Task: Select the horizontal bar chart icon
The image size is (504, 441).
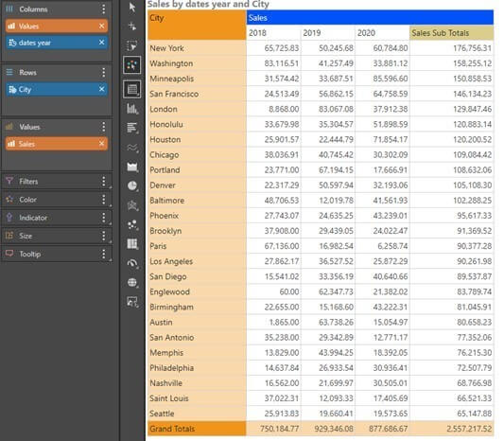Action: 132,128
